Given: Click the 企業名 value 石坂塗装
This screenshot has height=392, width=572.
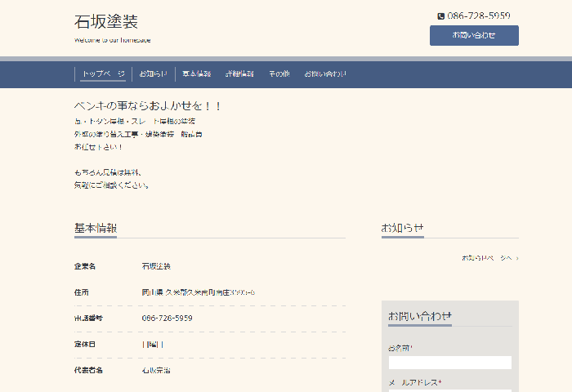Looking at the screenshot, I should click(x=156, y=266).
